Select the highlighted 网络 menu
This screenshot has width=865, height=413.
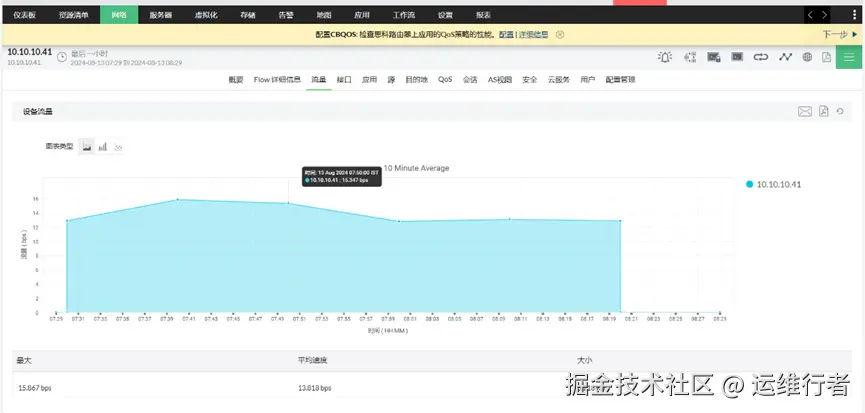[x=119, y=15]
